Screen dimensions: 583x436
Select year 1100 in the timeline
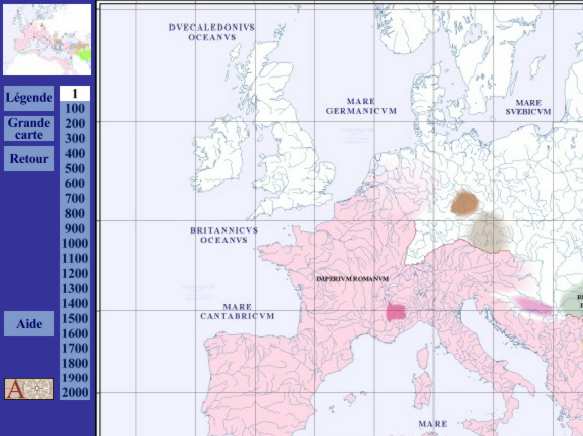[75, 258]
